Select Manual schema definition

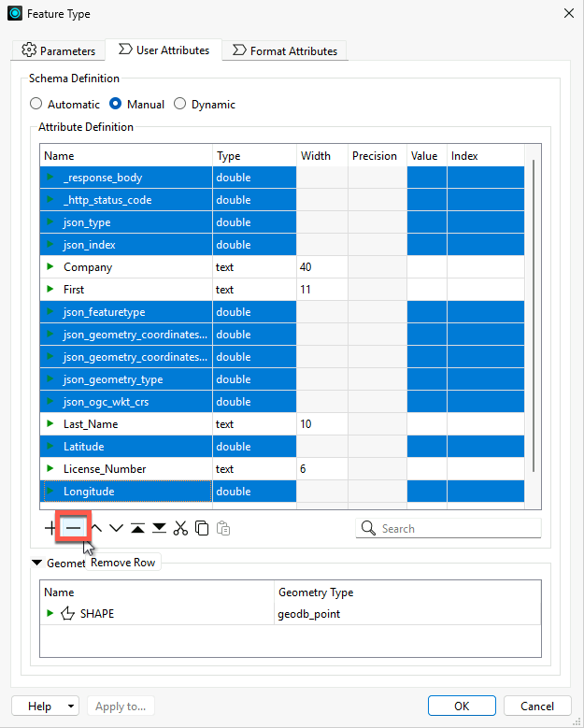point(115,104)
